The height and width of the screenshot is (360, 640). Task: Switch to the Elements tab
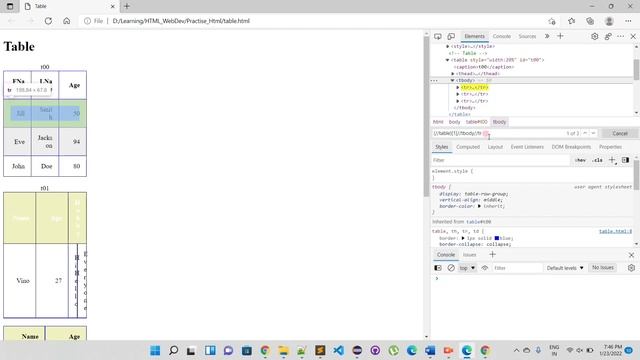(474, 36)
